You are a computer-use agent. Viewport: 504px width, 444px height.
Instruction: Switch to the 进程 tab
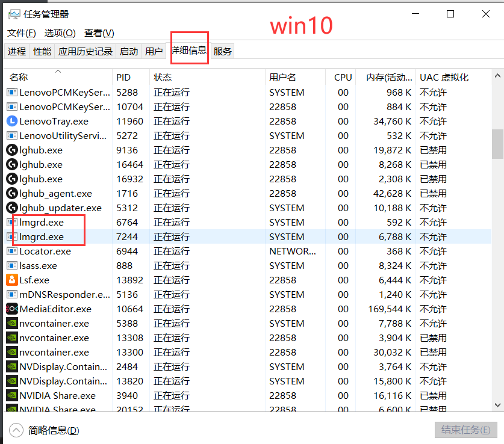point(17,51)
